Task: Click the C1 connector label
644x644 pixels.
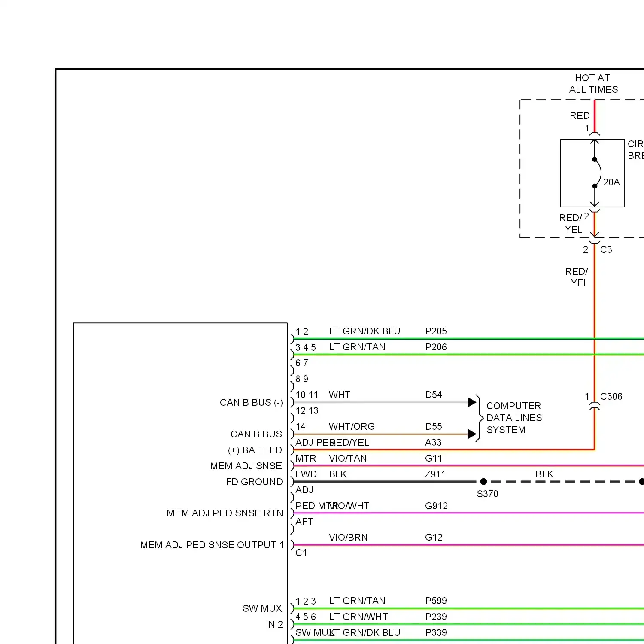Action: 301,553
